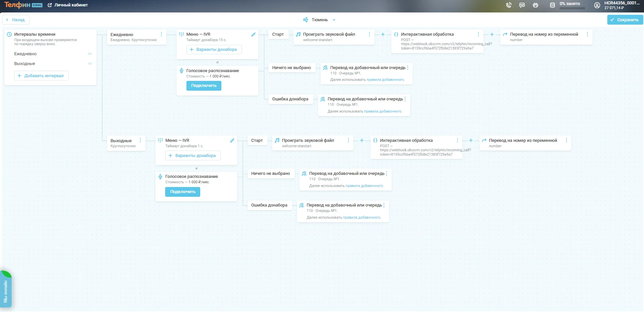Add step after first Проиграть звуковой файл
Viewport: 644px width, 312px height.
(x=383, y=34)
